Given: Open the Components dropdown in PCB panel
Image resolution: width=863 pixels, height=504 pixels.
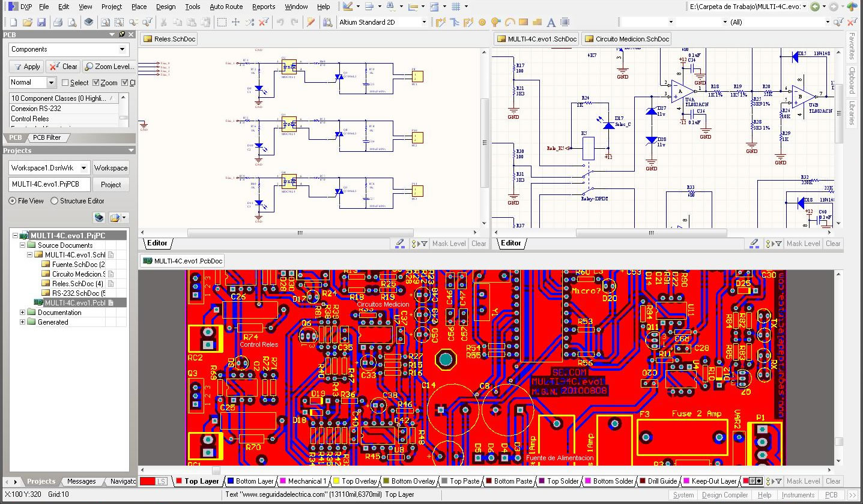Looking at the screenshot, I should 123,50.
